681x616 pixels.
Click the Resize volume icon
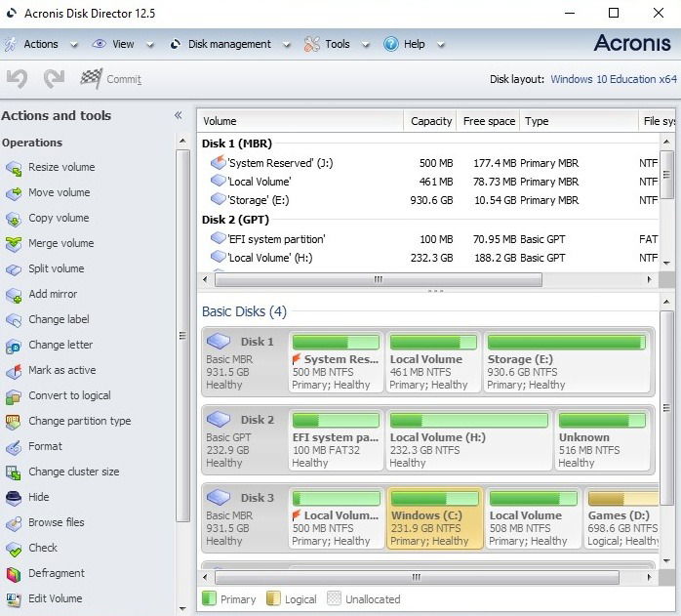point(14,168)
